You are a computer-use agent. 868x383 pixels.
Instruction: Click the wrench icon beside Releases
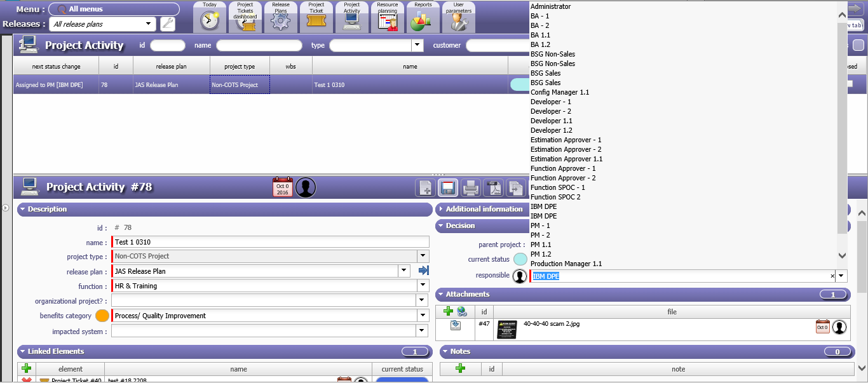[x=168, y=24]
